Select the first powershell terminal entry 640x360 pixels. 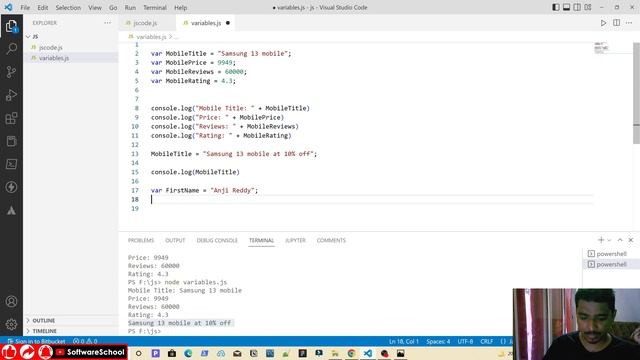click(611, 254)
